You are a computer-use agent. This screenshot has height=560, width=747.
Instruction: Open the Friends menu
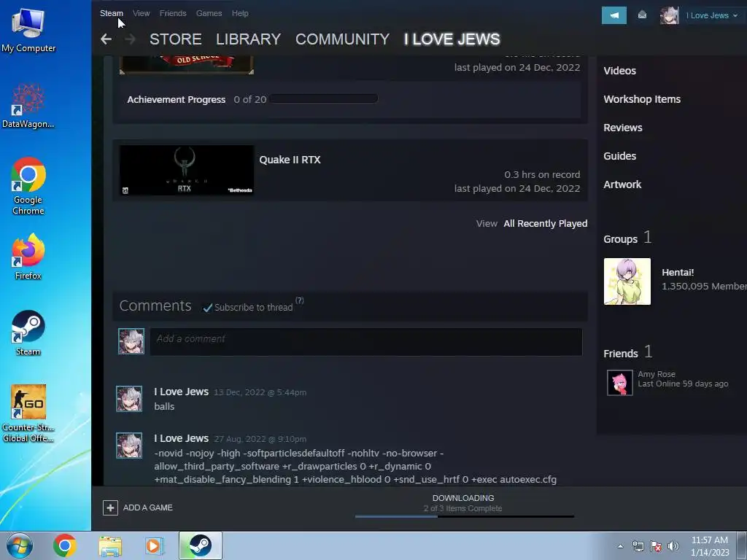173,13
